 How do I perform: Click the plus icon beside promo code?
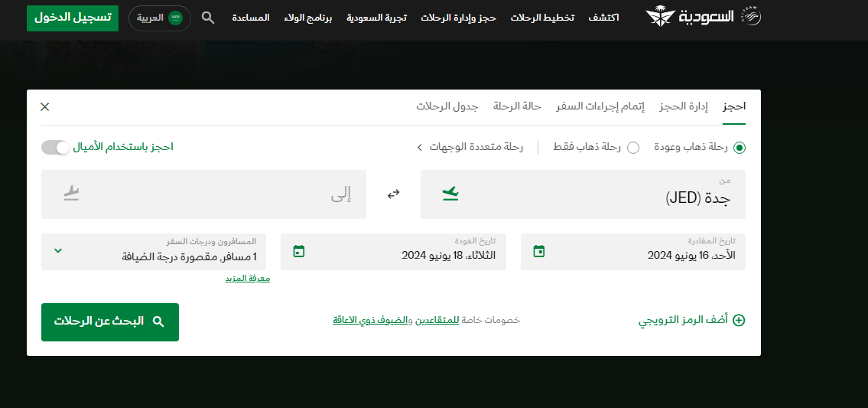pyautogui.click(x=739, y=320)
